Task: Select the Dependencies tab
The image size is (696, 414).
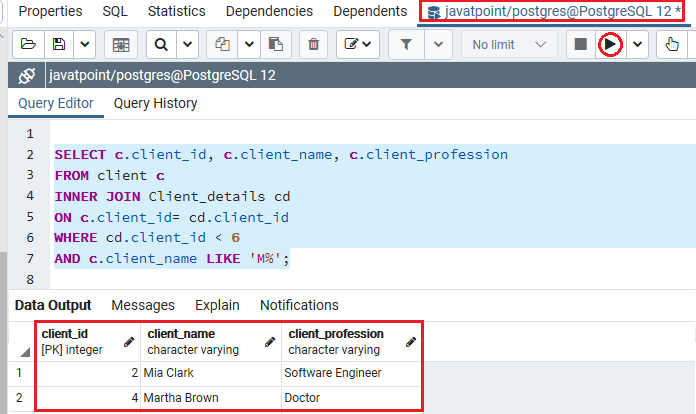Action: (x=269, y=11)
